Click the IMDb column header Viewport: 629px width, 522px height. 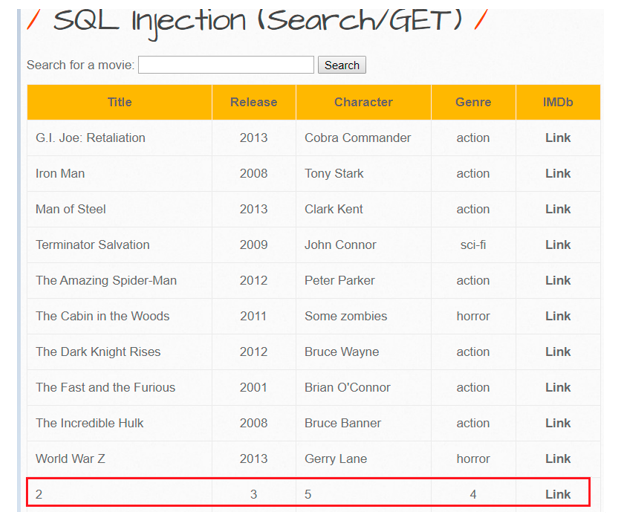click(557, 102)
